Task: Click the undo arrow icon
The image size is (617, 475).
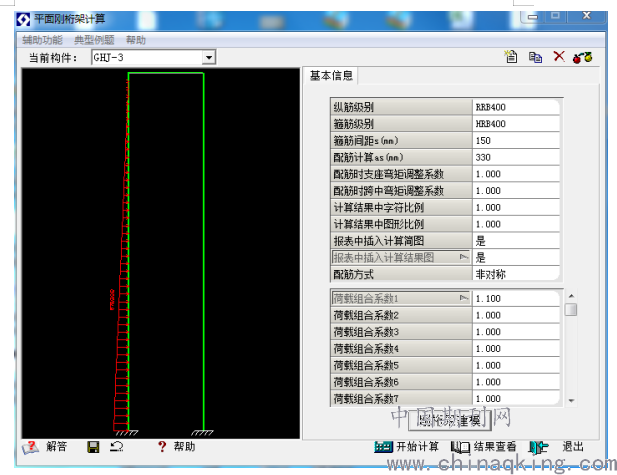Action: coord(117,447)
